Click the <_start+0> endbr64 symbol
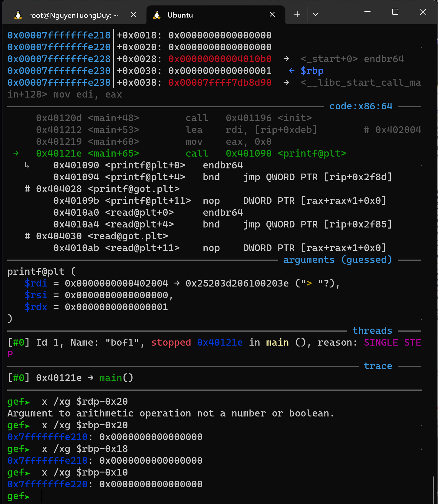Image resolution: width=438 pixels, height=504 pixels. (x=352, y=59)
